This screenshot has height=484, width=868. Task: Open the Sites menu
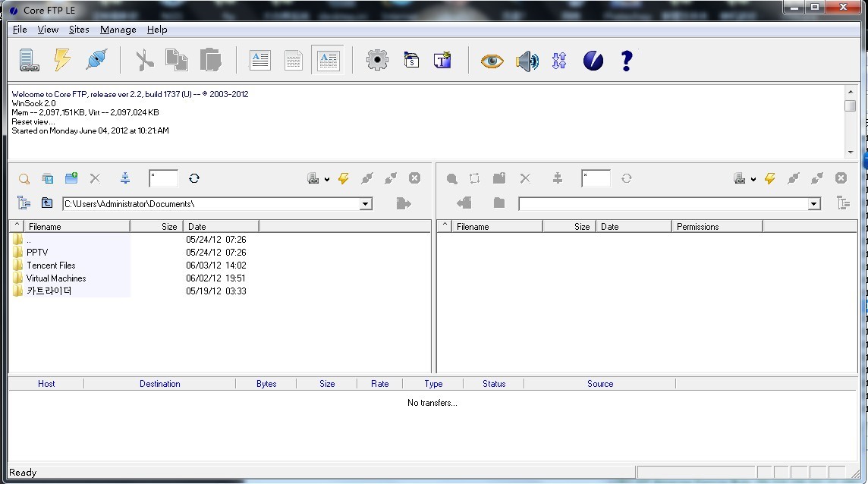[x=79, y=30]
